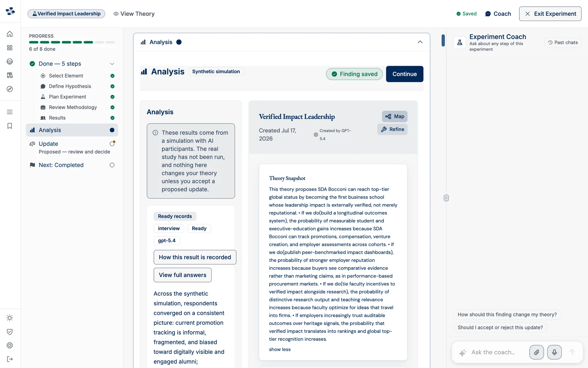The height and width of the screenshot is (368, 588).
Task: Open the Coach panel from the top bar
Action: tap(498, 14)
